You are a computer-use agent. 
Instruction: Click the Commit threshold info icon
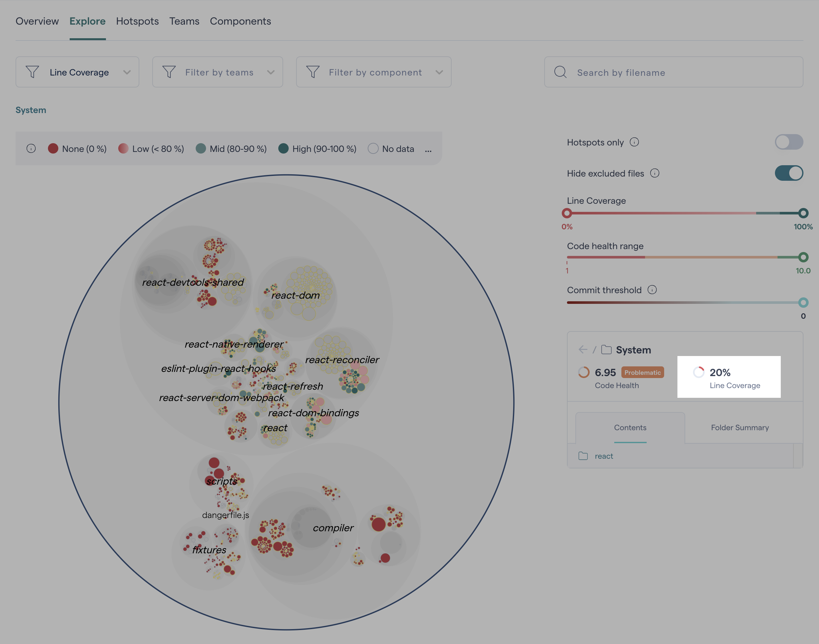click(652, 290)
